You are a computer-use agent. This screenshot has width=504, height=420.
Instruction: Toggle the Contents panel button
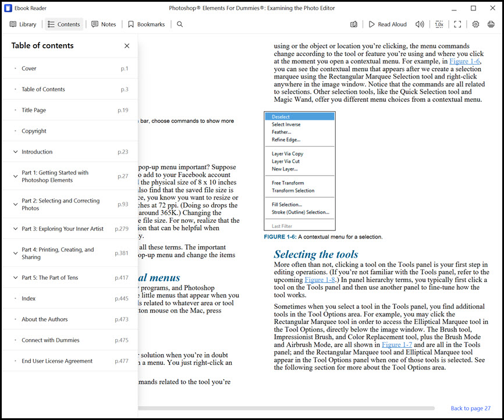pyautogui.click(x=63, y=24)
